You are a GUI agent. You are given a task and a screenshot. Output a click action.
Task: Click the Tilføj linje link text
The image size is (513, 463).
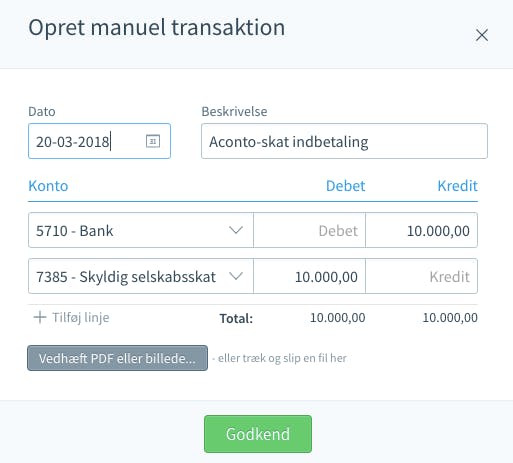pos(81,317)
